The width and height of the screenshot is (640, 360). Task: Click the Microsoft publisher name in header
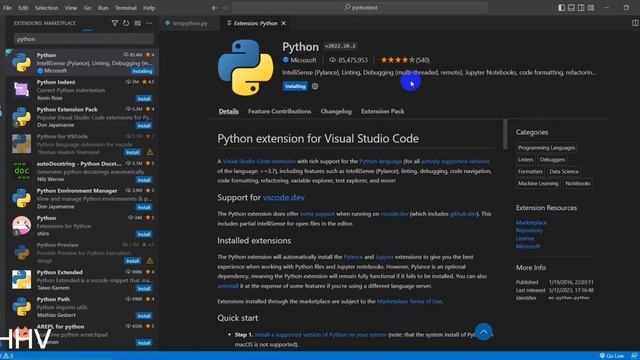click(x=303, y=60)
